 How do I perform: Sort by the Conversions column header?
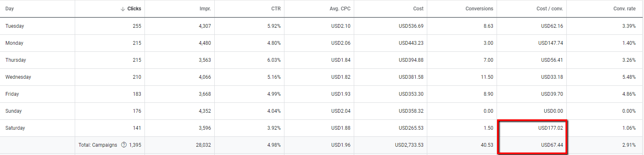tap(479, 9)
